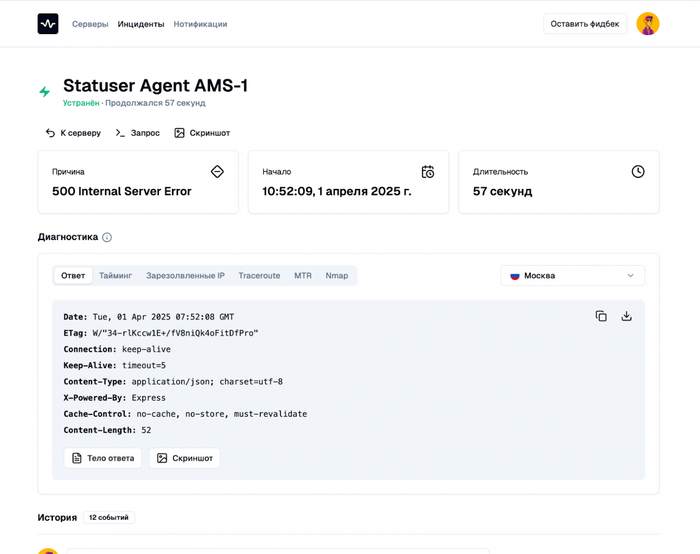
Task: Download the response using the download icon
Action: (626, 316)
